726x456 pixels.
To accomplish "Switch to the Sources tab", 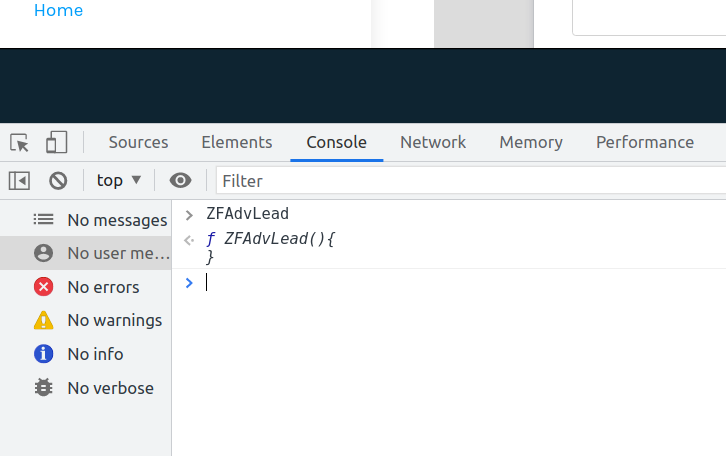I will pyautogui.click(x=138, y=142).
